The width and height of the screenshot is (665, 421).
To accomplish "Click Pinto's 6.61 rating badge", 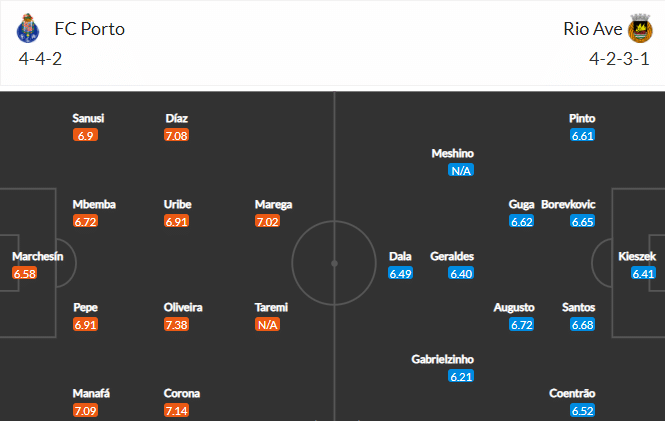I will pos(583,136).
